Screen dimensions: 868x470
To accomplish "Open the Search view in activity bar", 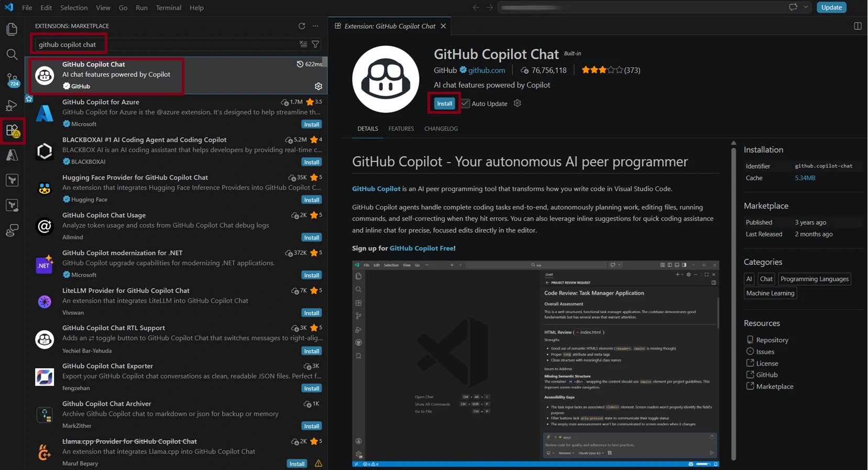I will tap(12, 54).
